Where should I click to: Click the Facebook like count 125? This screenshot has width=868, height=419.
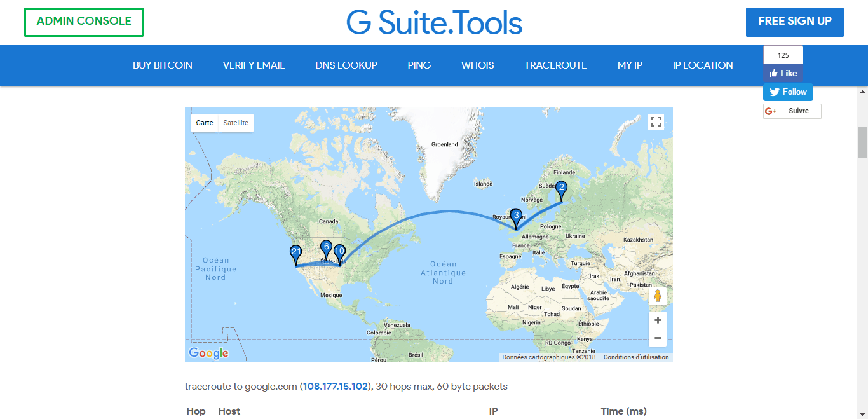coord(783,55)
